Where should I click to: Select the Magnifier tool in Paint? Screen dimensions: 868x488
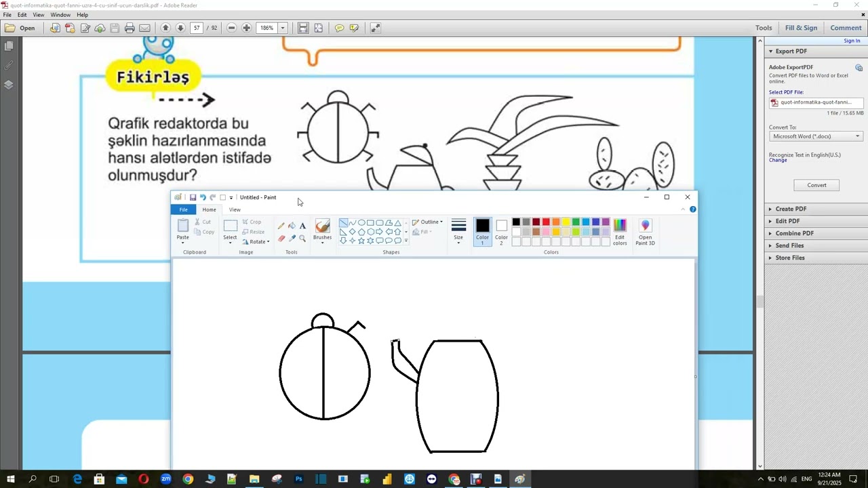click(302, 238)
